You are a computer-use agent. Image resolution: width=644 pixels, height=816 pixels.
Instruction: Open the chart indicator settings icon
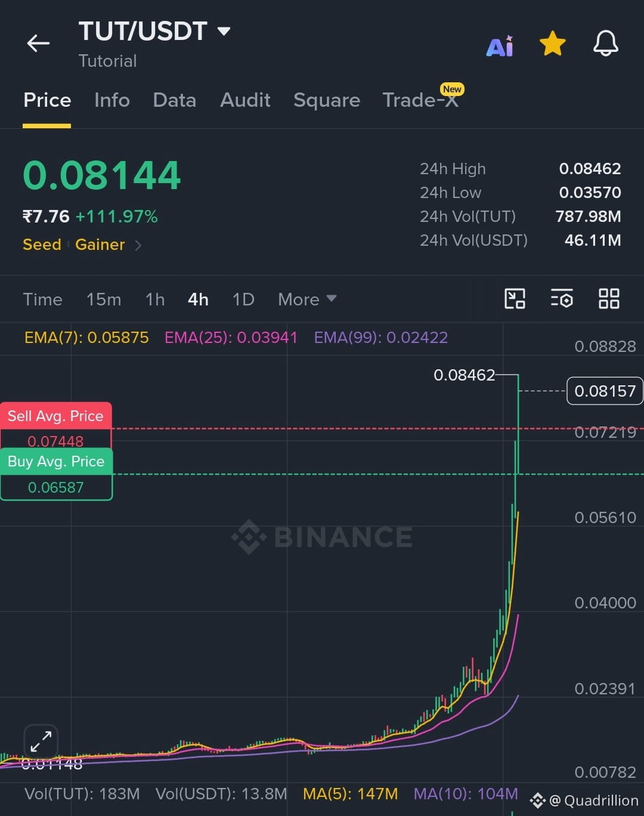pos(562,298)
